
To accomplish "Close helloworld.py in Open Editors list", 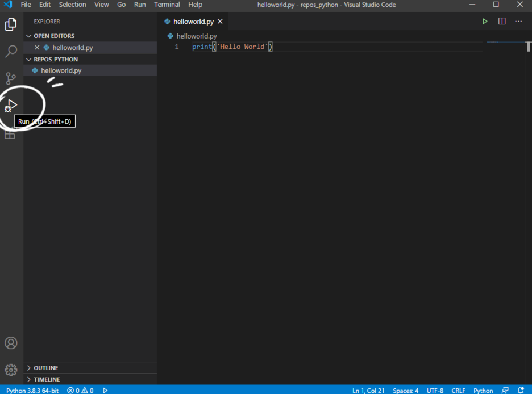I will pyautogui.click(x=37, y=48).
